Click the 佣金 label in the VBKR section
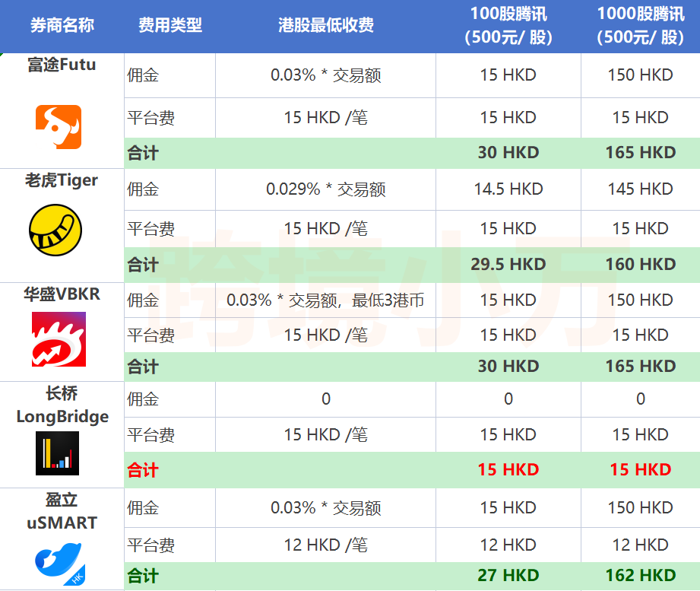 click(x=143, y=300)
